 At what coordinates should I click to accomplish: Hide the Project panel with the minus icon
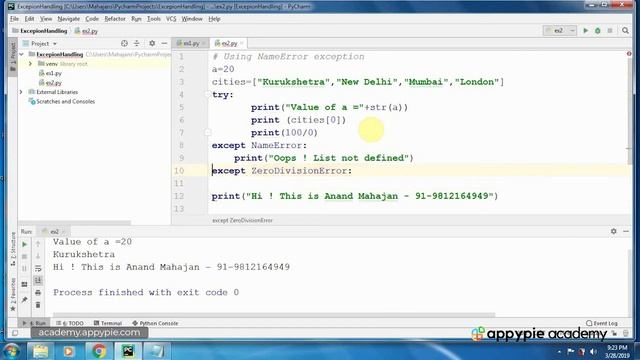tap(164, 43)
